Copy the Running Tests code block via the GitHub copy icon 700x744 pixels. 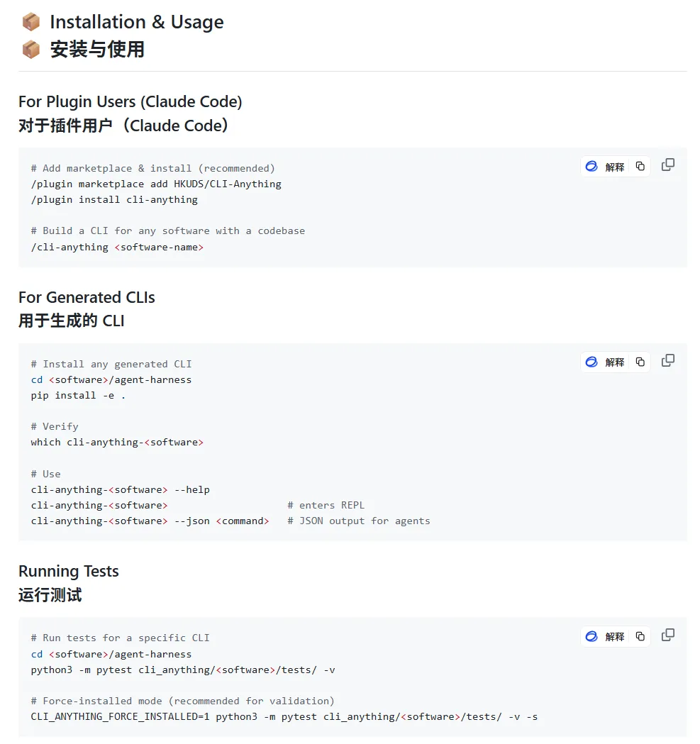tap(667, 635)
